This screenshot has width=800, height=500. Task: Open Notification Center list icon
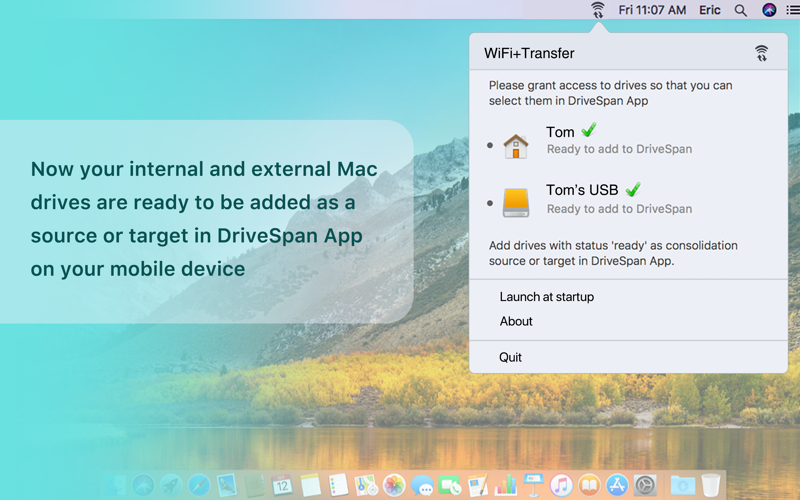coord(793,10)
